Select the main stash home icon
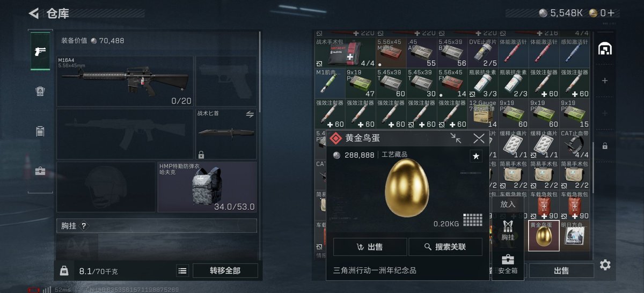This screenshot has height=293, width=644. point(605,49)
